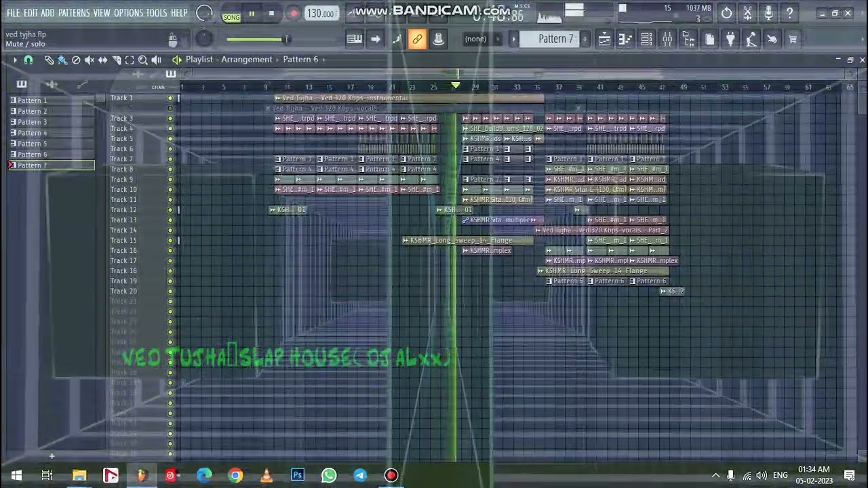Open the OPTIONS menu
Image resolution: width=868 pixels, height=488 pixels.
pyautogui.click(x=128, y=13)
